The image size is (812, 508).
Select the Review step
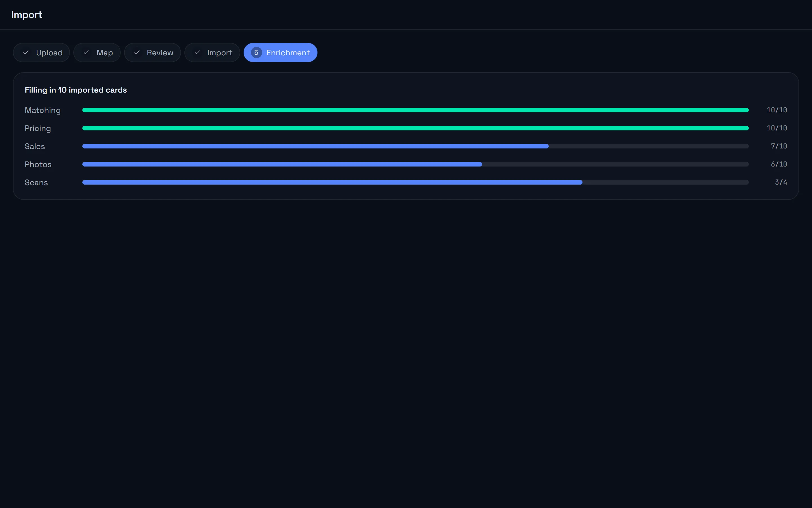pyautogui.click(x=153, y=52)
